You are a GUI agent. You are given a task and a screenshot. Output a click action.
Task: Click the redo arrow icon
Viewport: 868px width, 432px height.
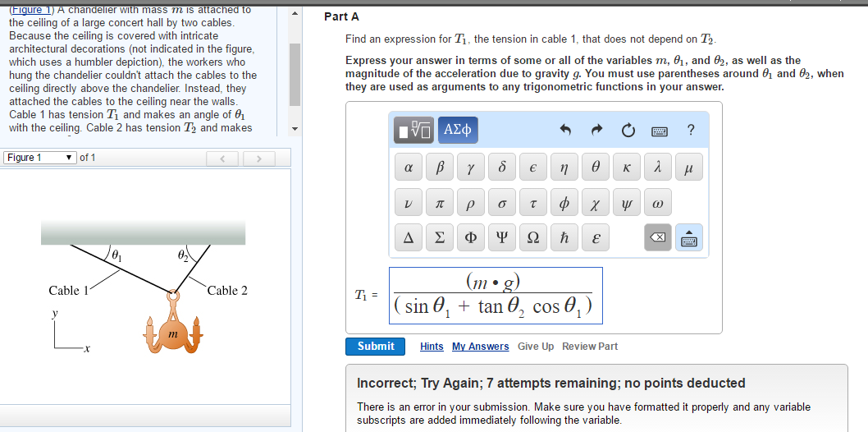coord(598,130)
